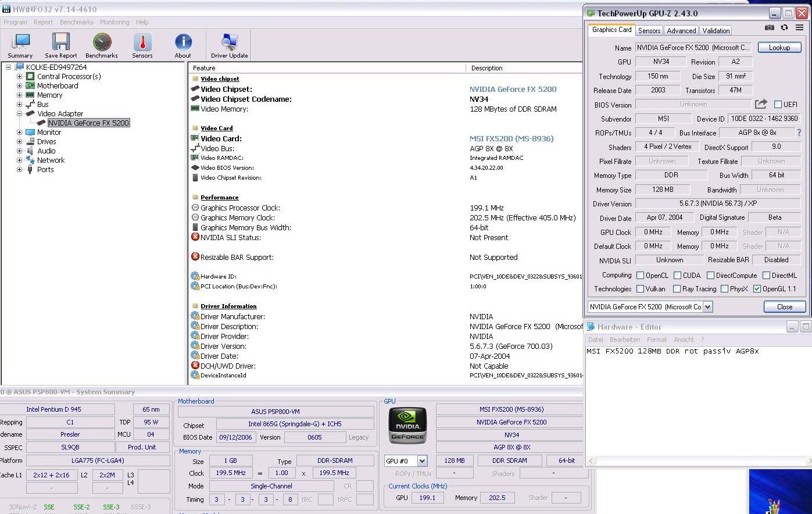Open the HWiNFO Monitoring menu
The image size is (812, 514).
point(115,22)
